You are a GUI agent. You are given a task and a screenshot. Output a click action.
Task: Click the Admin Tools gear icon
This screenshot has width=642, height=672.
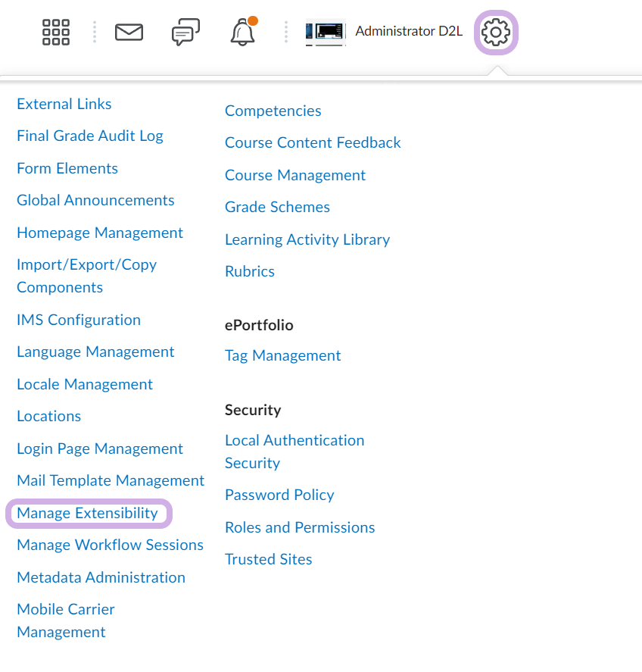(496, 32)
